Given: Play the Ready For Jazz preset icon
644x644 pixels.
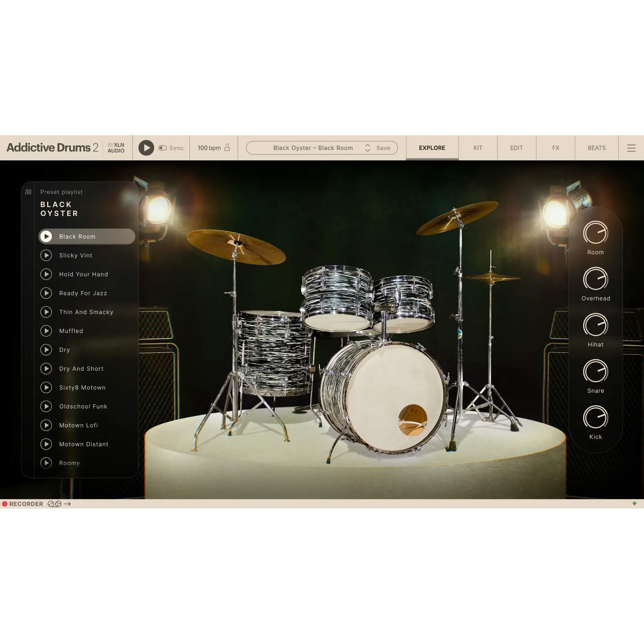Looking at the screenshot, I should (46, 293).
